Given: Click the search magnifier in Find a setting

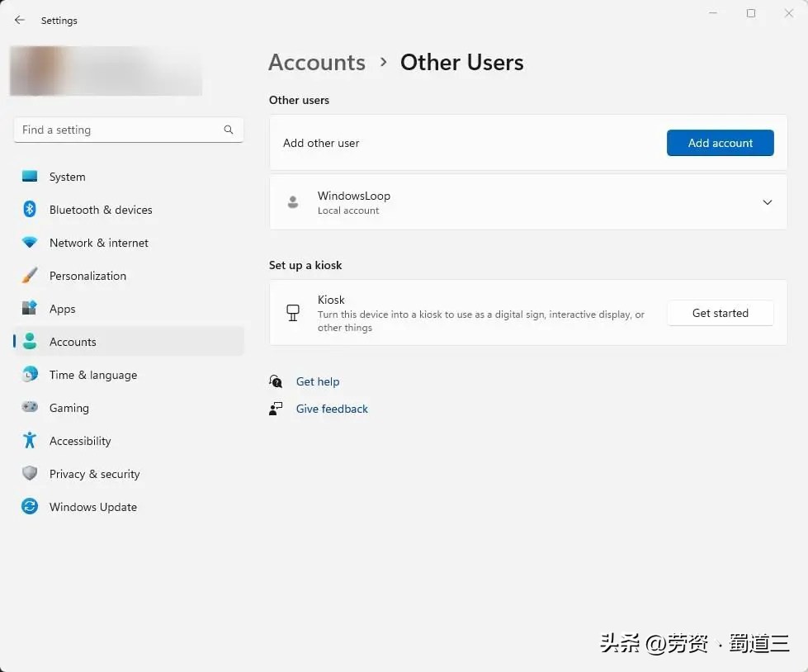Looking at the screenshot, I should pyautogui.click(x=228, y=130).
